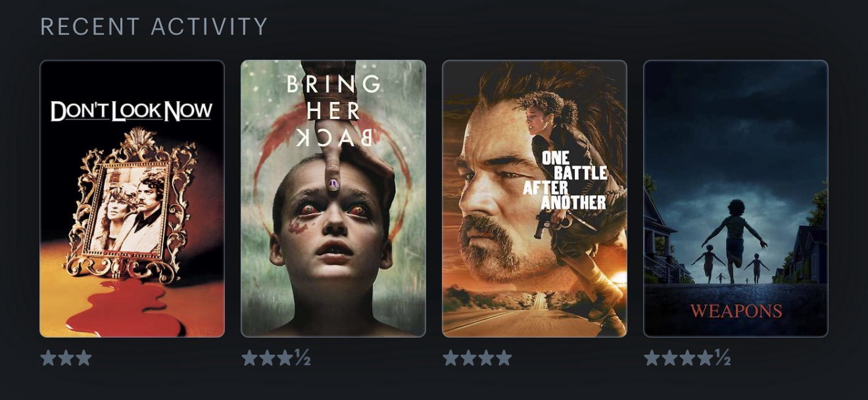Open the Recent Activity section heading
Screen dimensions: 868x400
154,27
